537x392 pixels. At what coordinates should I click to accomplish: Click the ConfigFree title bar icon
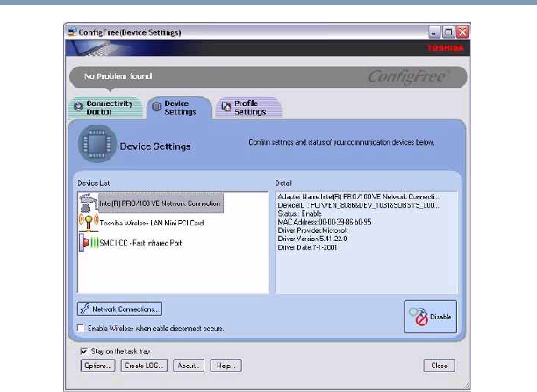tap(71, 32)
